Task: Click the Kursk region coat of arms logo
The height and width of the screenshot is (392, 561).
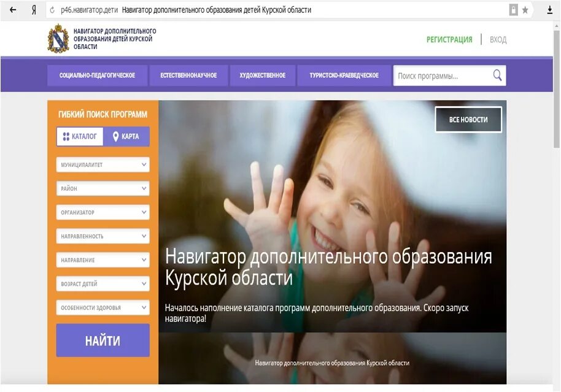Action: 58,39
